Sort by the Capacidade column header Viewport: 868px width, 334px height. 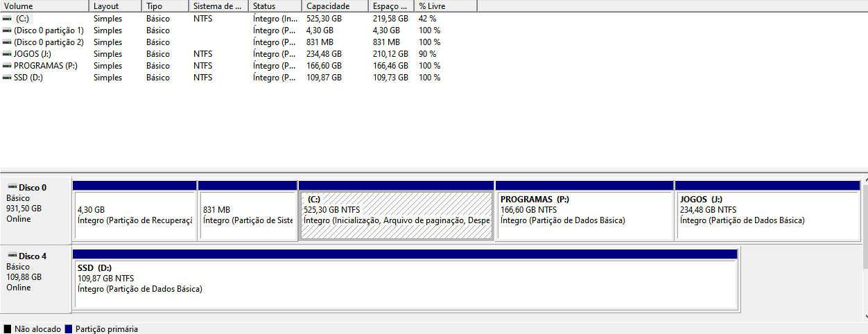336,6
